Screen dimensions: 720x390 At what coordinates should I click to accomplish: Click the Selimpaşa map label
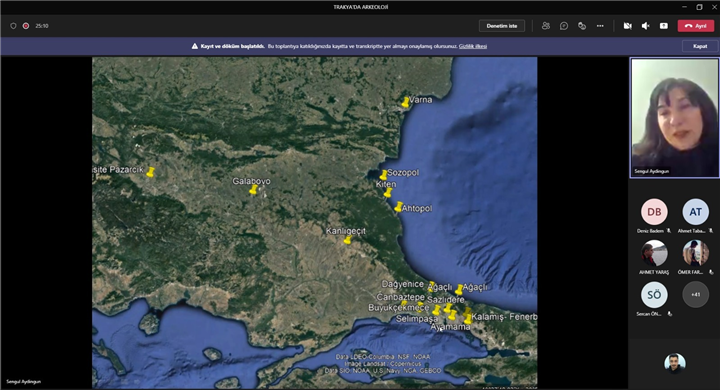pyautogui.click(x=417, y=318)
